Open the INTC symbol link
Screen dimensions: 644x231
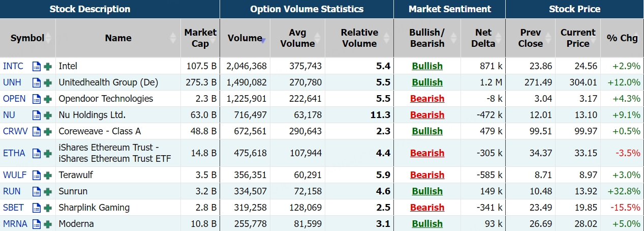tap(13, 66)
